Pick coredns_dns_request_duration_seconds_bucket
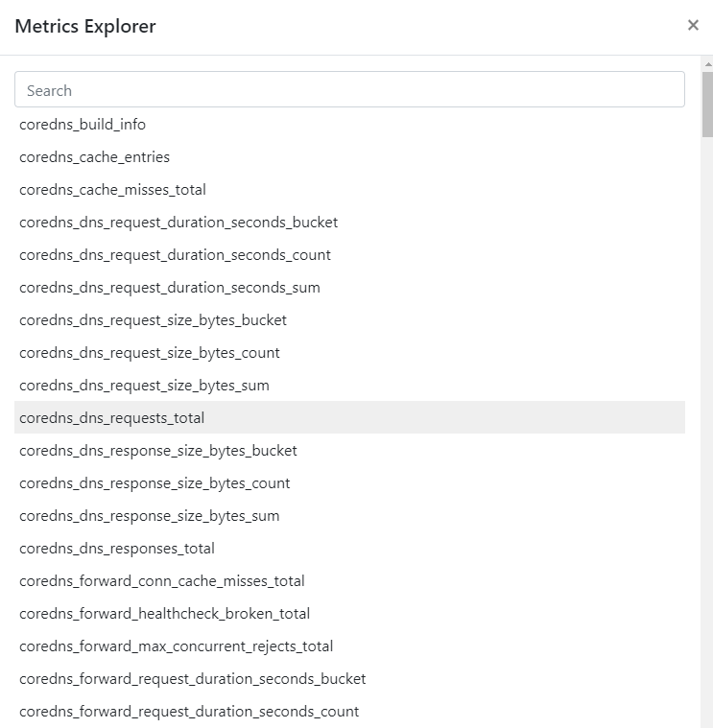Viewport: 713px width, 728px height. pos(349,222)
